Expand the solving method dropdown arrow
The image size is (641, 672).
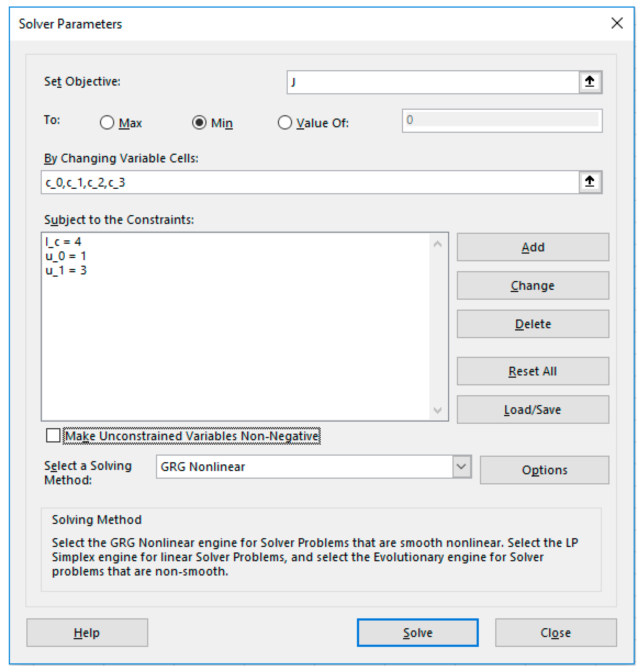(462, 467)
